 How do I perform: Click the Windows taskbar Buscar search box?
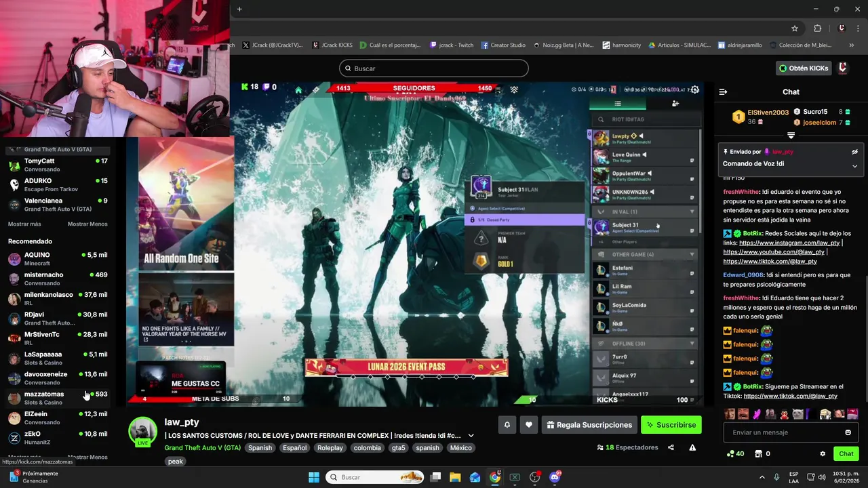[x=376, y=477]
